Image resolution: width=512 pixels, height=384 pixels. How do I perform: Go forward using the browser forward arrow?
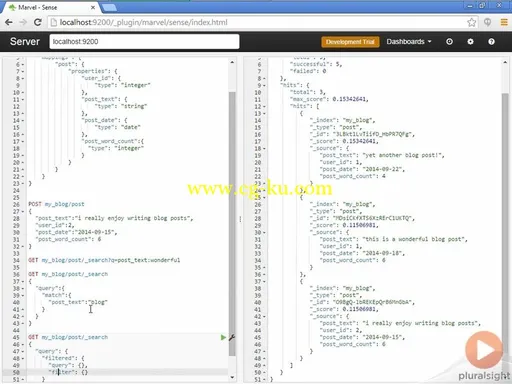[x=23, y=22]
